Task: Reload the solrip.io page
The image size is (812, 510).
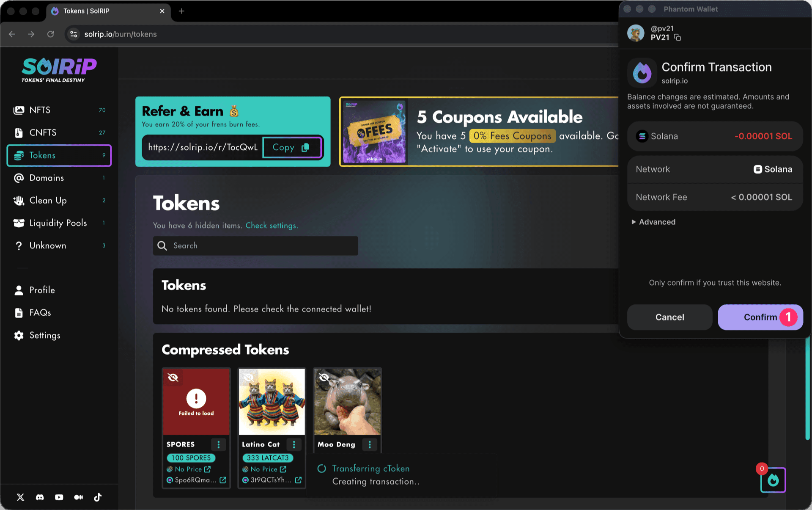Action: pos(51,34)
